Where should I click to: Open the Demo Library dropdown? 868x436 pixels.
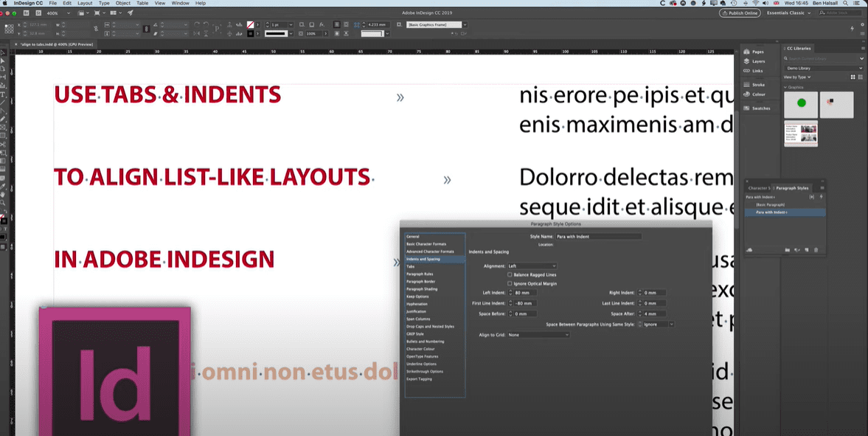[x=824, y=68]
